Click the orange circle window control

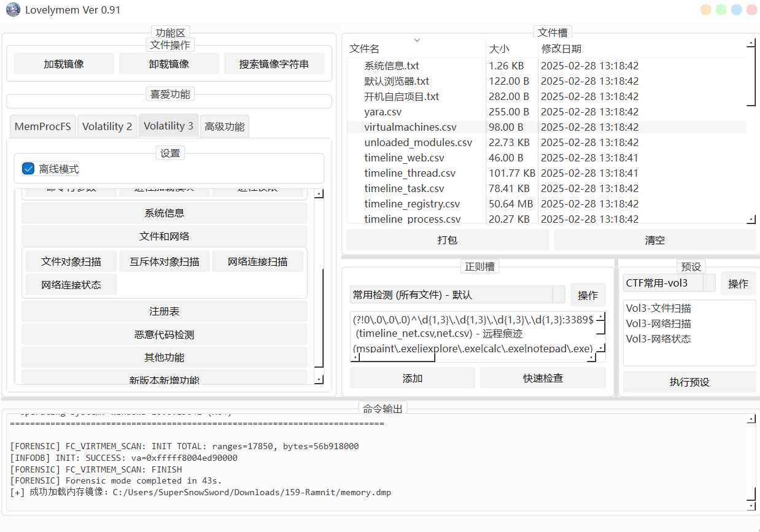[706, 10]
